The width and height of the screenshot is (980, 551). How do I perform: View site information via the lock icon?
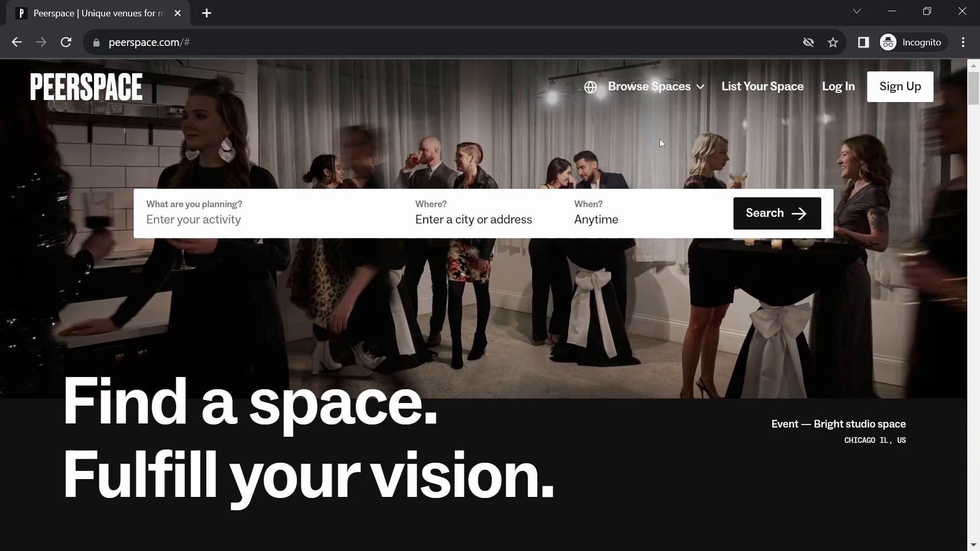96,42
